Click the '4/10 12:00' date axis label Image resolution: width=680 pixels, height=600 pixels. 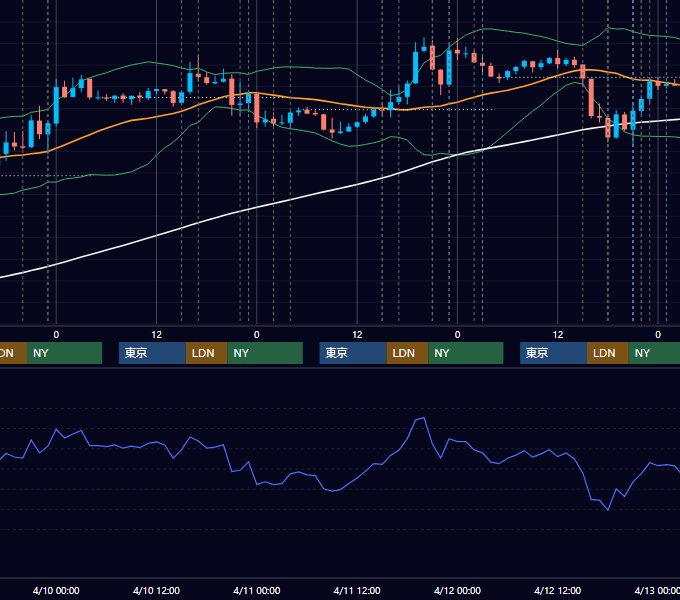[x=156, y=590]
